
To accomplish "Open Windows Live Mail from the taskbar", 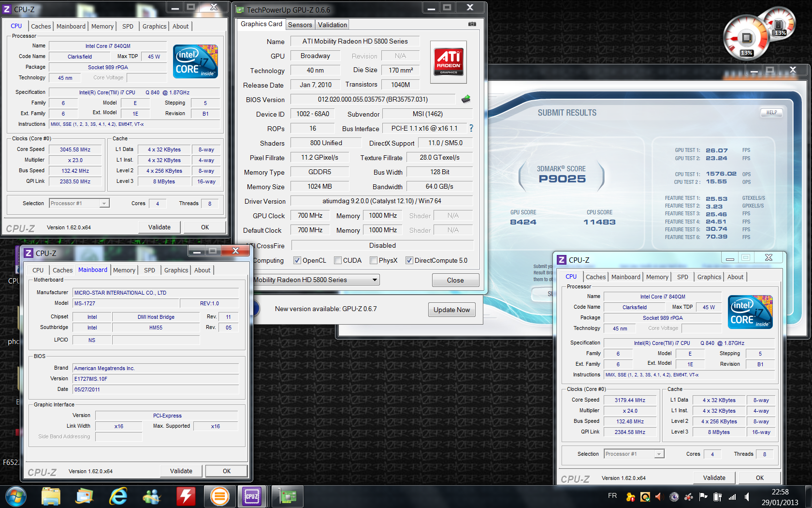I will [x=85, y=496].
